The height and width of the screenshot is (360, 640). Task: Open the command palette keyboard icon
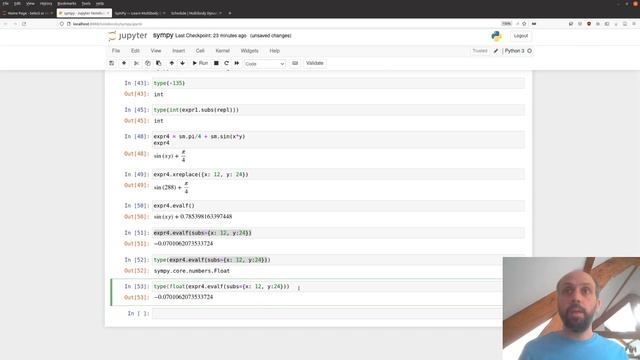point(295,63)
